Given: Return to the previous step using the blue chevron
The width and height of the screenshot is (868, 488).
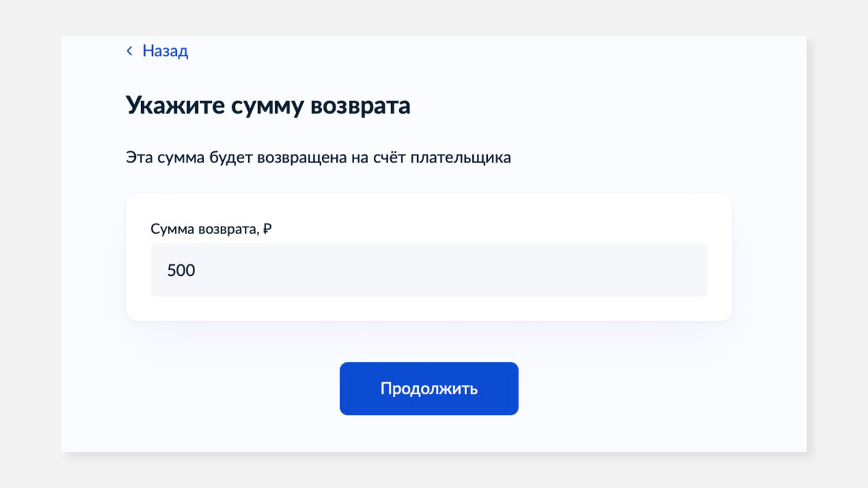Looking at the screenshot, I should point(130,51).
